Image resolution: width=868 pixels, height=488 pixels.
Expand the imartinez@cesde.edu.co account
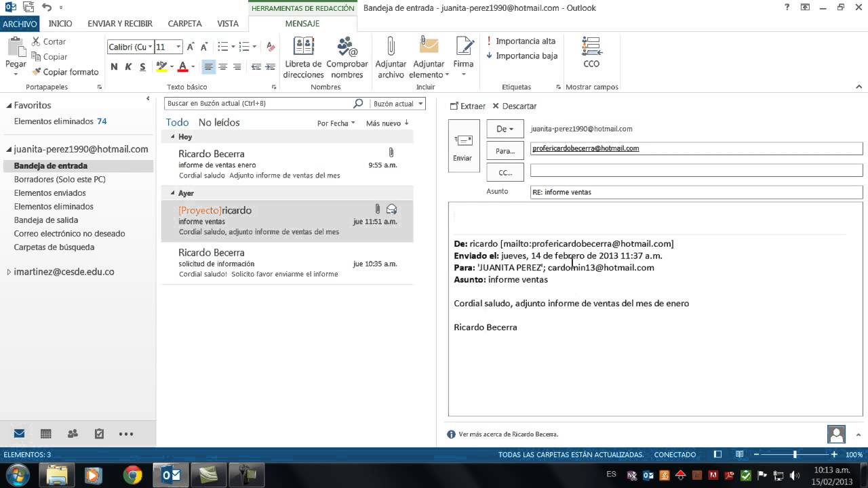pyautogui.click(x=9, y=272)
